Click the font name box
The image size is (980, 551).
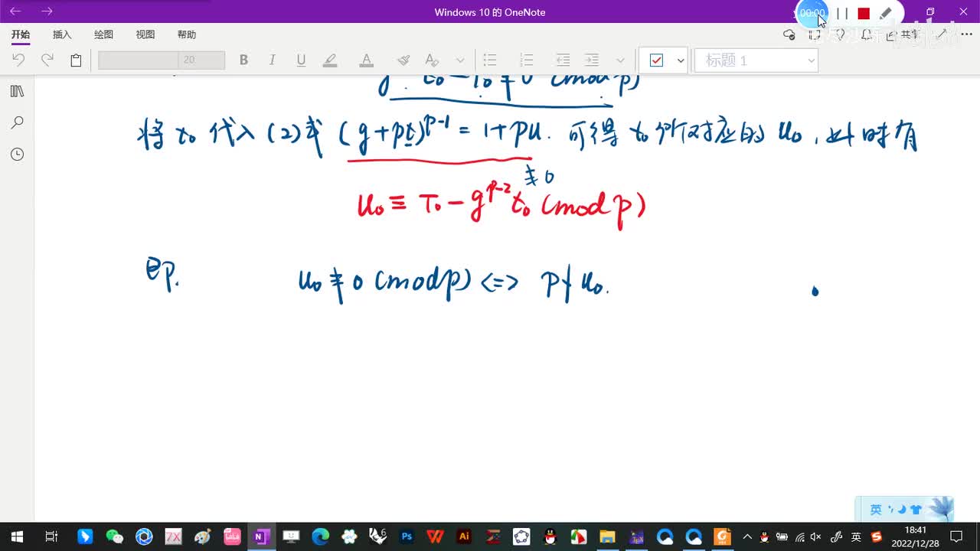point(138,60)
